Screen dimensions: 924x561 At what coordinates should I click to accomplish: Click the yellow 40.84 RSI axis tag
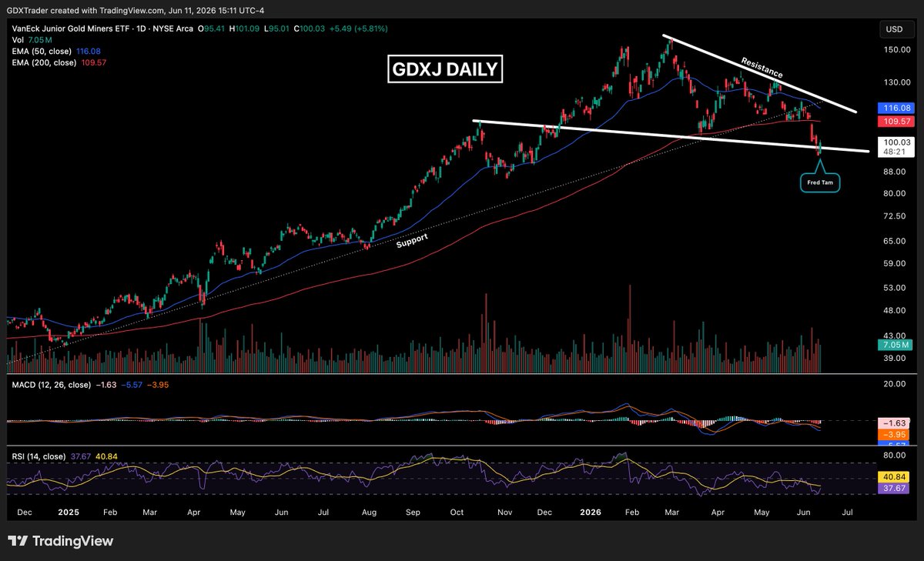coord(895,476)
